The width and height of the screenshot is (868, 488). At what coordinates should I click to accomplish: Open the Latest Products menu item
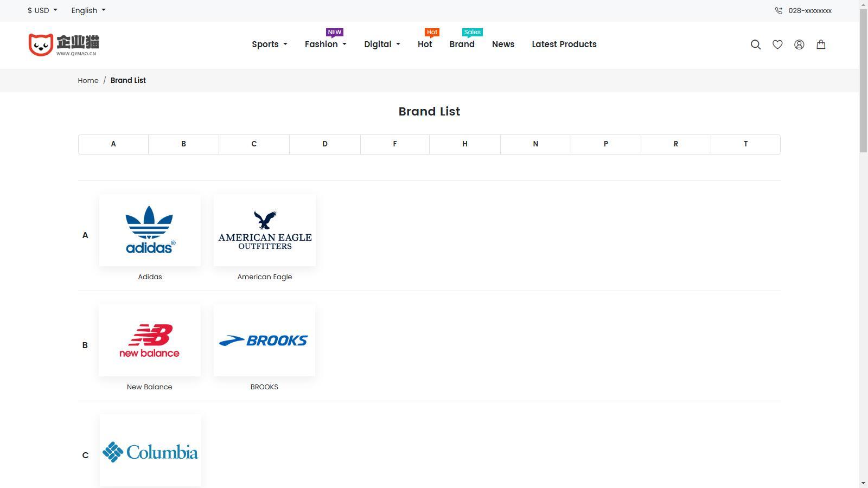(x=564, y=44)
